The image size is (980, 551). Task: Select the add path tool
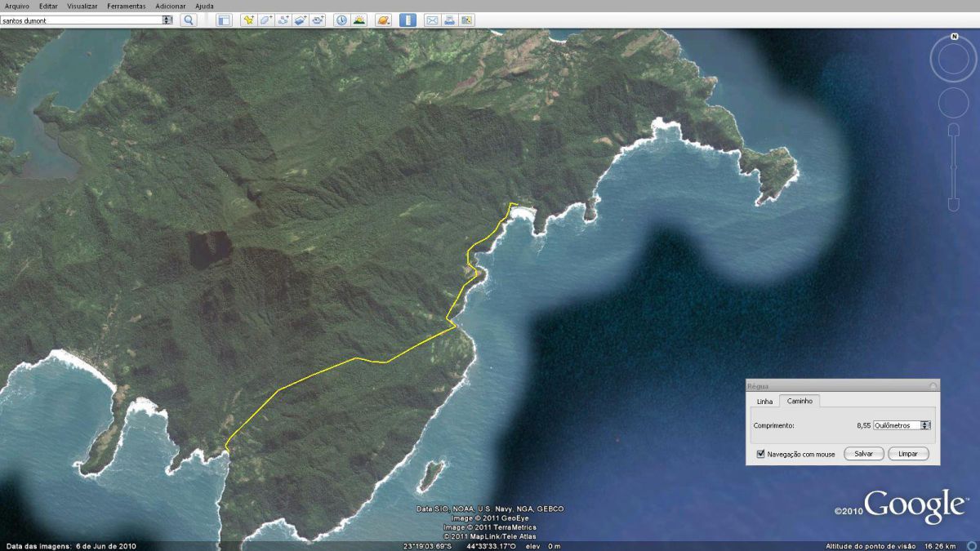coord(283,20)
